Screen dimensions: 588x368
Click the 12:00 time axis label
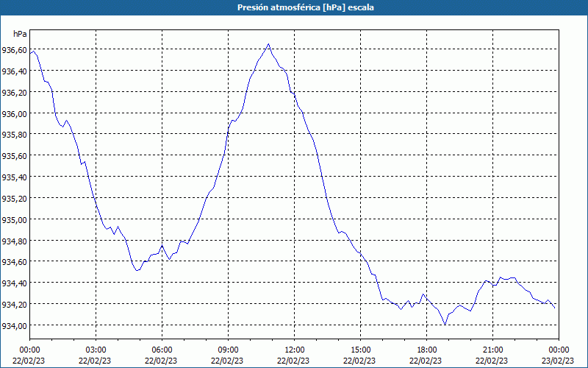295,350
